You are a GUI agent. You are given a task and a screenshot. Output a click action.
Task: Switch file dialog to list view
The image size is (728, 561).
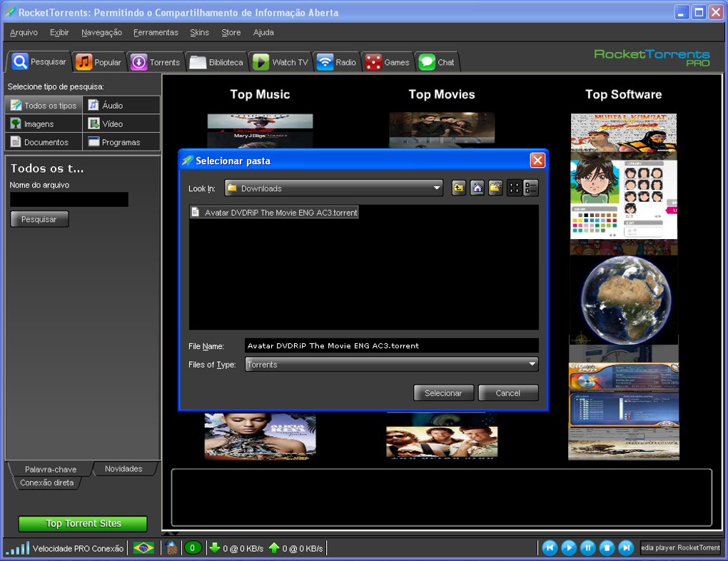[x=514, y=188]
